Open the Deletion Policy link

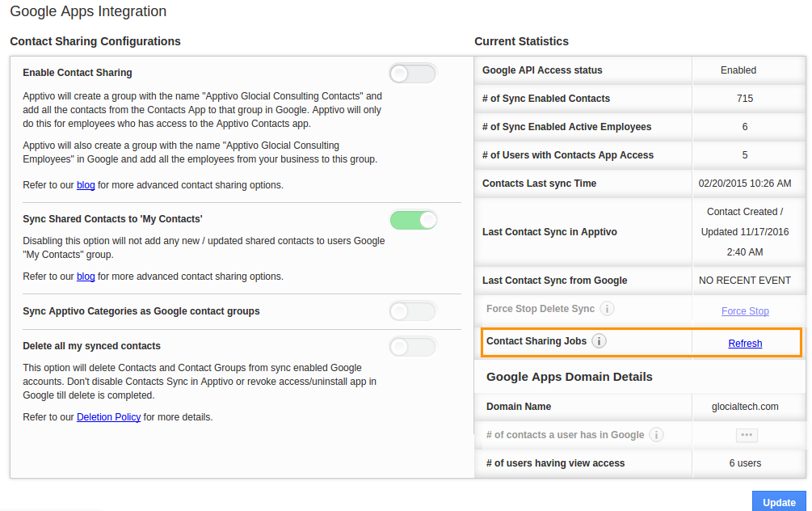[109, 417]
